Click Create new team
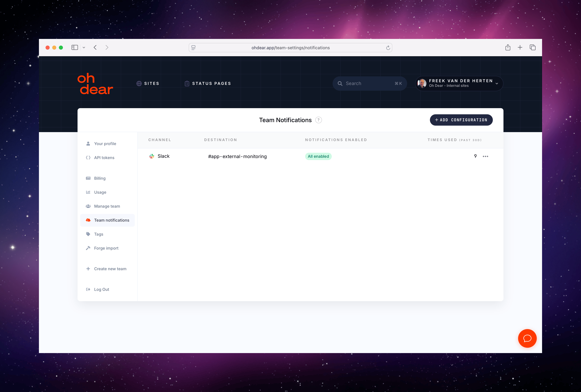581x392 pixels. (107, 269)
